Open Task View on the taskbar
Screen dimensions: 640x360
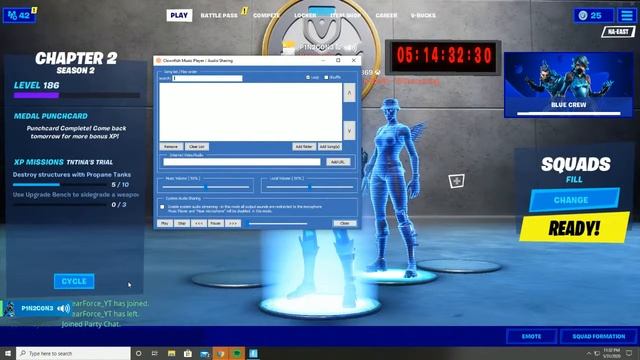pyautogui.click(x=155, y=353)
